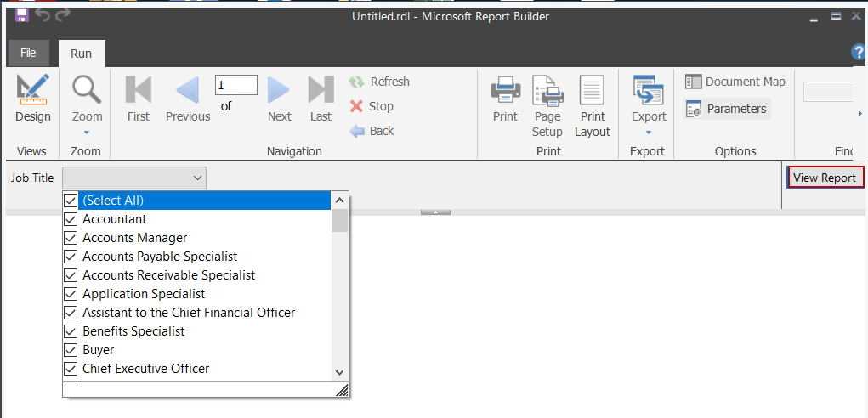
Task: Click the Back navigation button
Action: coord(372,131)
